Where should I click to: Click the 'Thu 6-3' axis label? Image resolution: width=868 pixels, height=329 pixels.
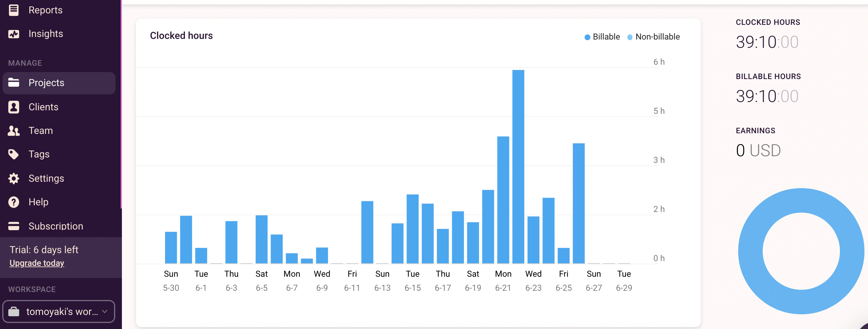pos(231,281)
